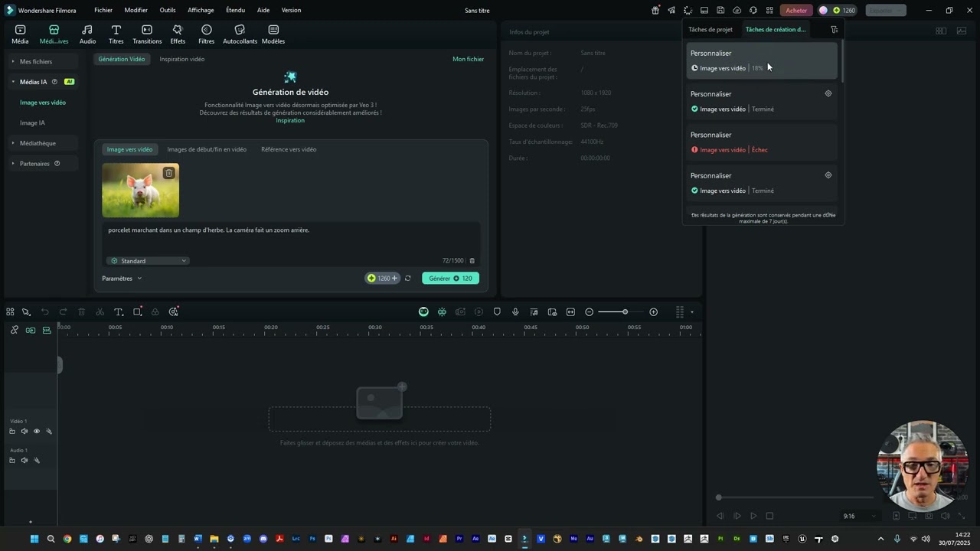
Task: Filter the task list with the funnel icon
Action: (834, 30)
